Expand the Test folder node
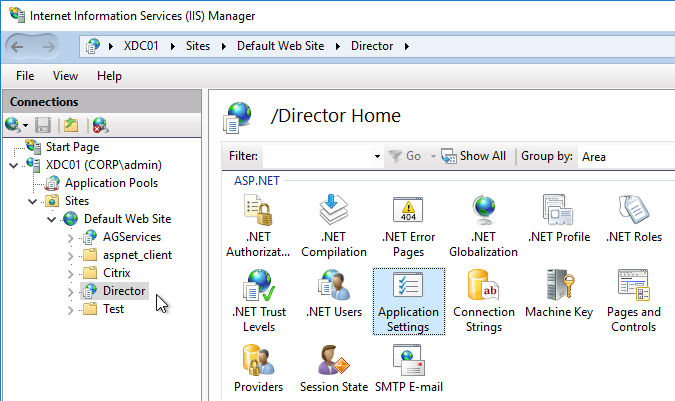The image size is (675, 401). click(71, 310)
